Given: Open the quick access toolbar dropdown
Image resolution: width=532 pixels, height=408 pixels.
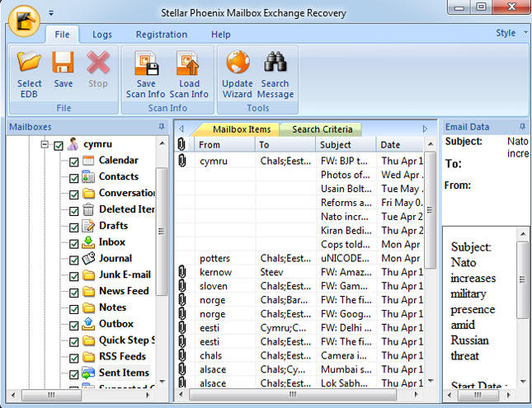Looking at the screenshot, I should (51, 13).
